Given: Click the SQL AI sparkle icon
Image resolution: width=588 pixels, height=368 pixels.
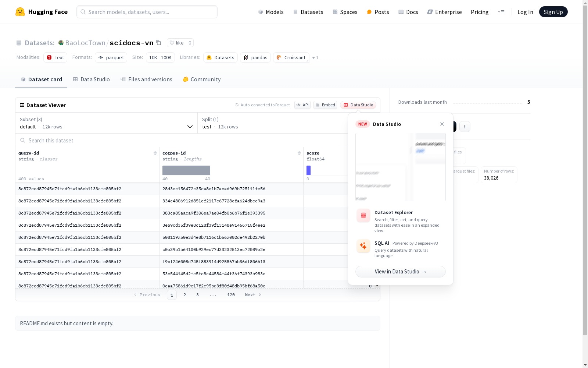Looking at the screenshot, I should (x=363, y=246).
